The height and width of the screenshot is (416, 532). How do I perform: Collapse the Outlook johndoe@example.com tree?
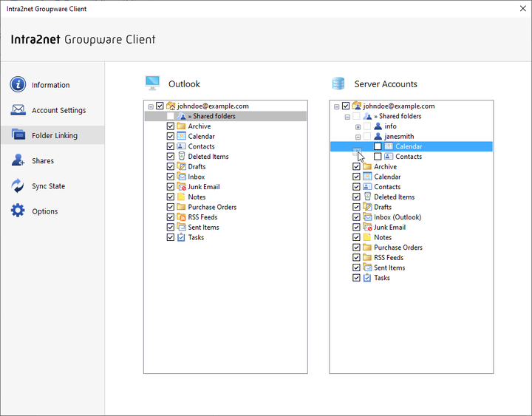pyautogui.click(x=151, y=106)
